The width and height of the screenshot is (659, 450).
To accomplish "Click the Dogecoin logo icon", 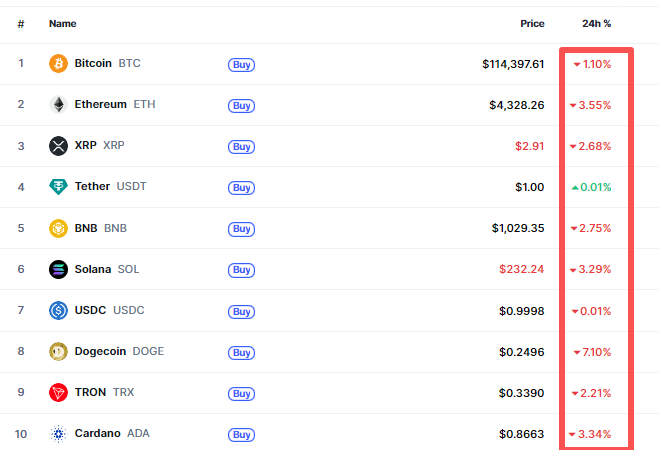I will point(58,351).
